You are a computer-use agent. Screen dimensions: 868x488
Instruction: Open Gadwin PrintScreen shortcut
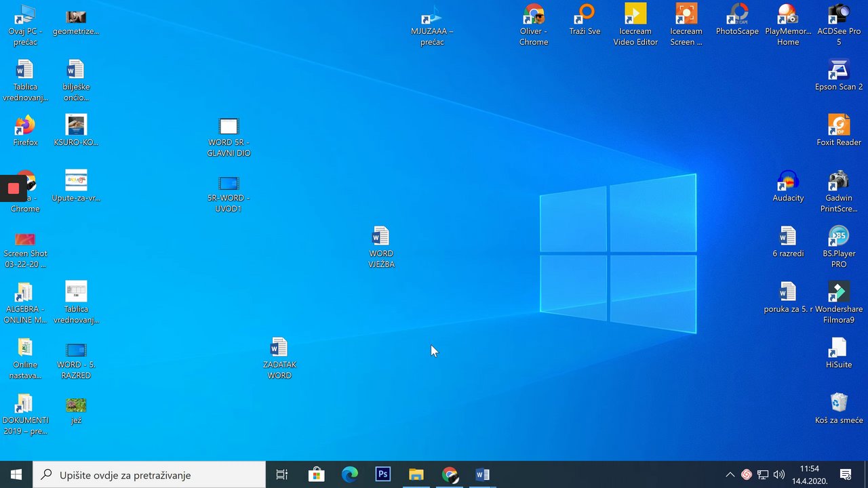[x=839, y=181]
